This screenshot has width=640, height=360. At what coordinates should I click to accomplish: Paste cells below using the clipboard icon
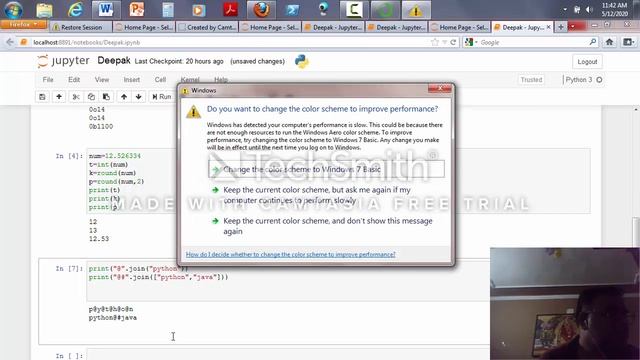[x=106, y=97]
